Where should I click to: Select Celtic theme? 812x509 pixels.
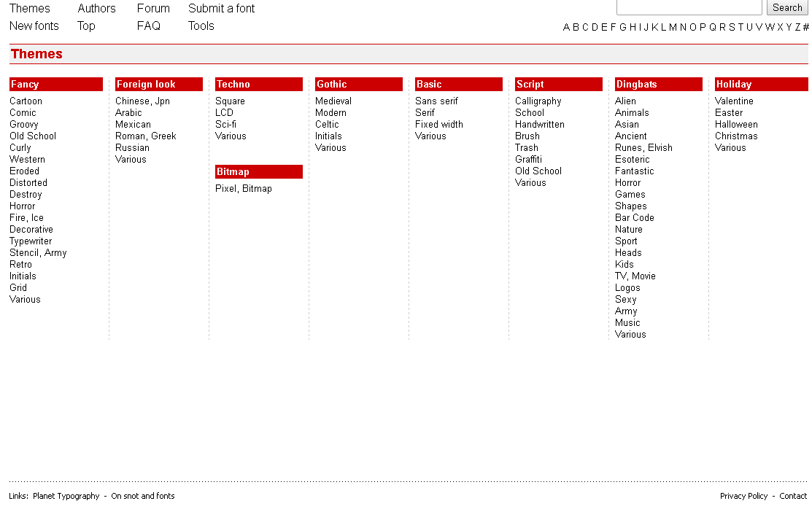click(327, 125)
